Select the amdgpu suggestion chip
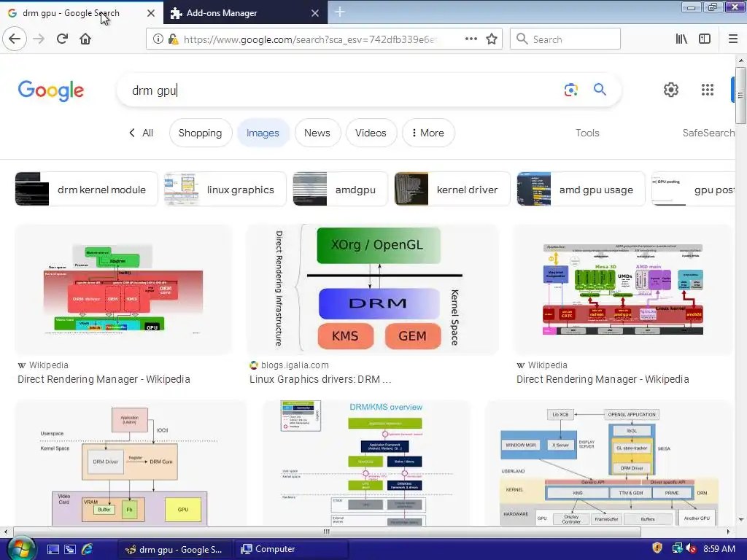Viewport: 747px width, 560px height. [x=340, y=189]
